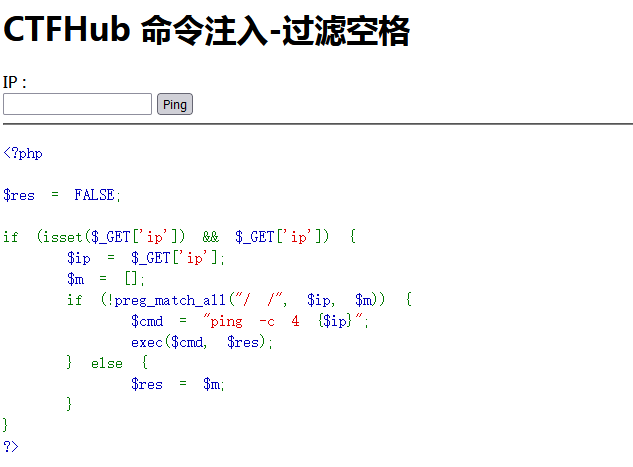Screen dimensions: 633x467
Task: Click the '$res = $m;' line
Action: (178, 384)
